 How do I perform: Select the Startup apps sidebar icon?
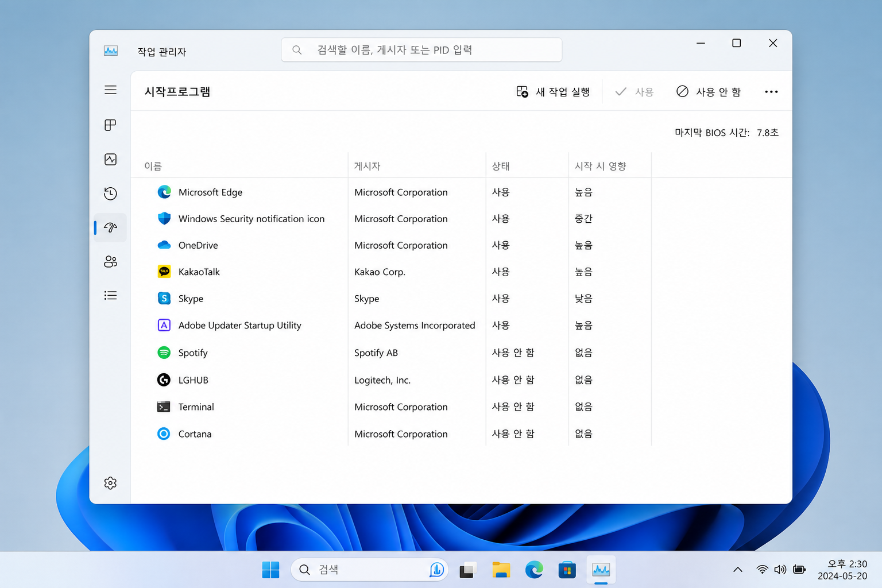tap(110, 227)
